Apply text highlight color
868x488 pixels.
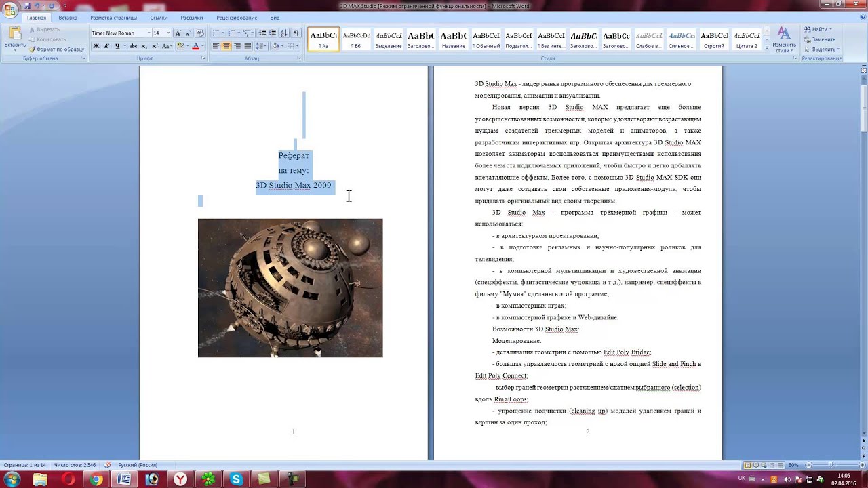click(x=180, y=46)
